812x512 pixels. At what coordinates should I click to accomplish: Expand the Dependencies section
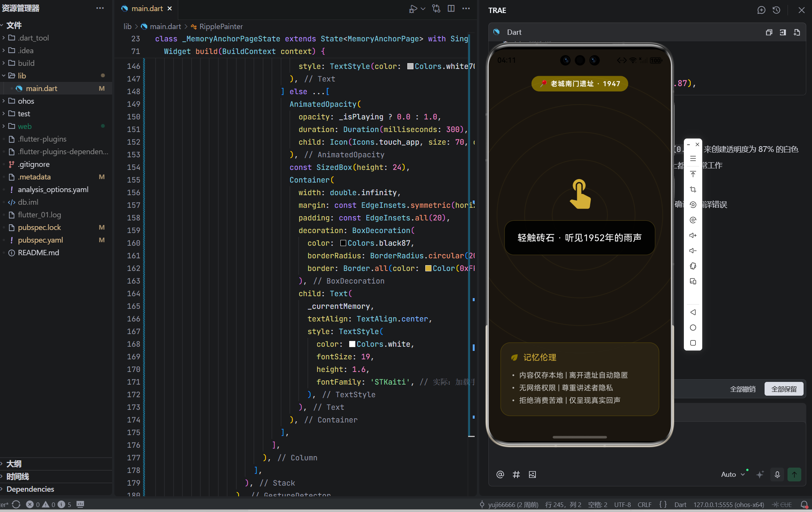tap(30, 489)
